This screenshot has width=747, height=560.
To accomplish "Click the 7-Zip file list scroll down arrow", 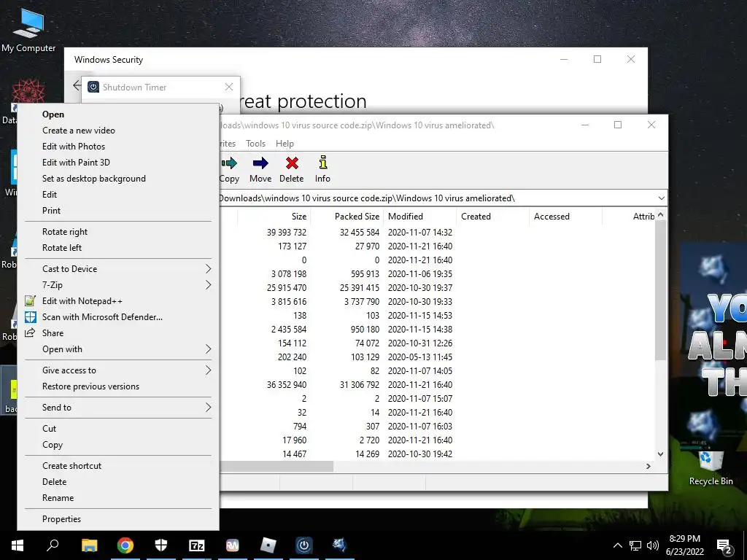I will tap(660, 454).
